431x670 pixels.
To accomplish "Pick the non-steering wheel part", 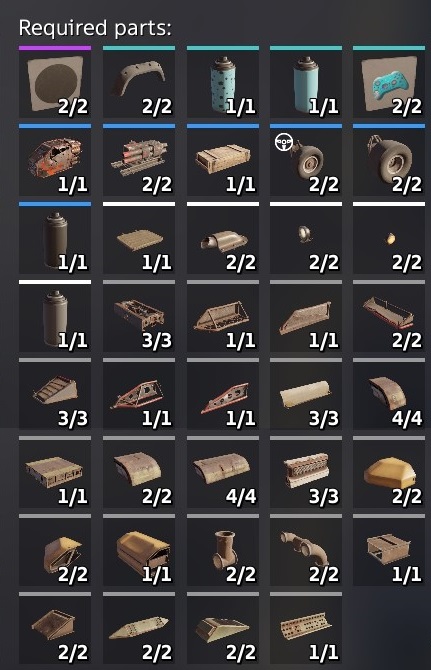I will click(389, 160).
